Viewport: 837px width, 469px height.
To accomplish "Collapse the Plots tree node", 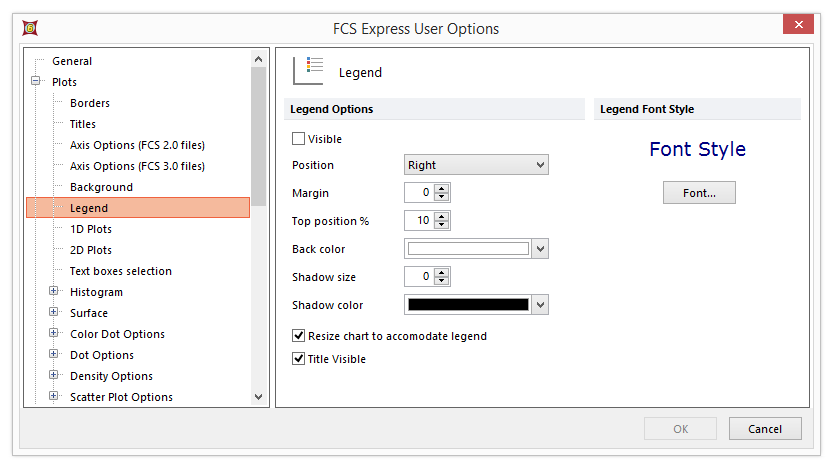I will tap(36, 82).
